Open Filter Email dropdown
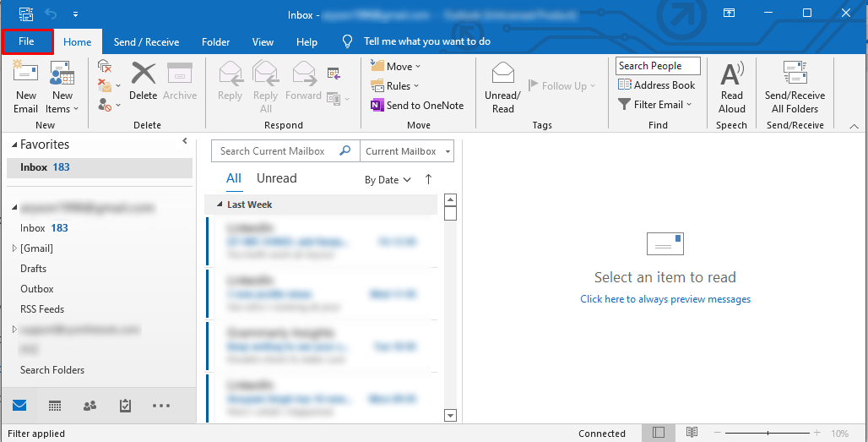868x442 pixels. (x=655, y=104)
